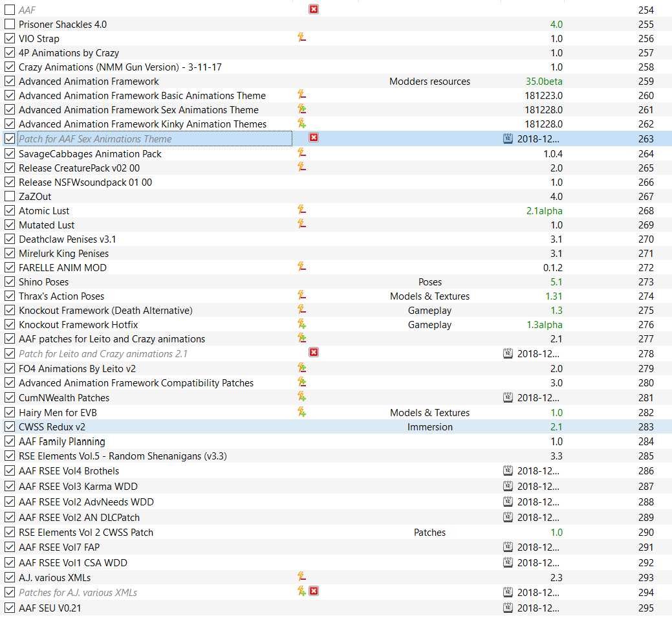672x618 pixels.
Task: Click the 181223.0 version value
Action: tap(543, 95)
